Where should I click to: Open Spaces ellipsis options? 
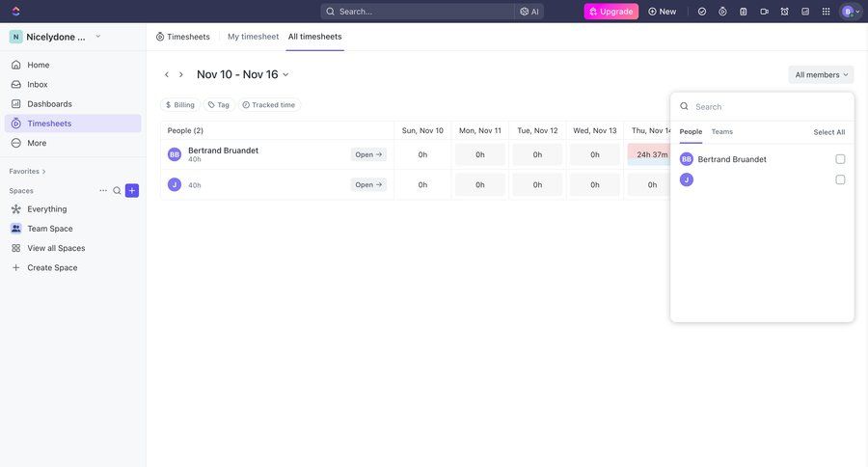point(103,191)
